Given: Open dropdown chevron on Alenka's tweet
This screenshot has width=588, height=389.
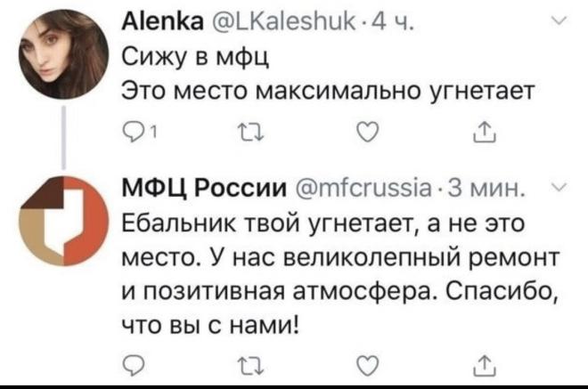Looking at the screenshot, I should 559,21.
